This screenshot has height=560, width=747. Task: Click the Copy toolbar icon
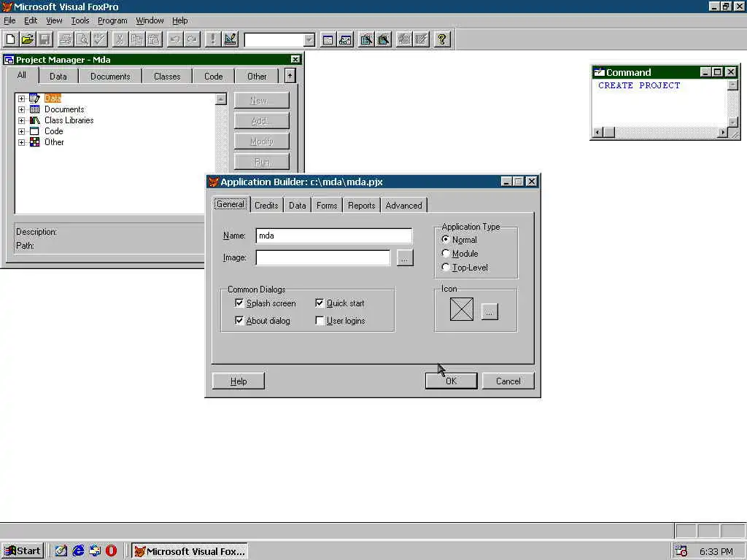coord(137,39)
